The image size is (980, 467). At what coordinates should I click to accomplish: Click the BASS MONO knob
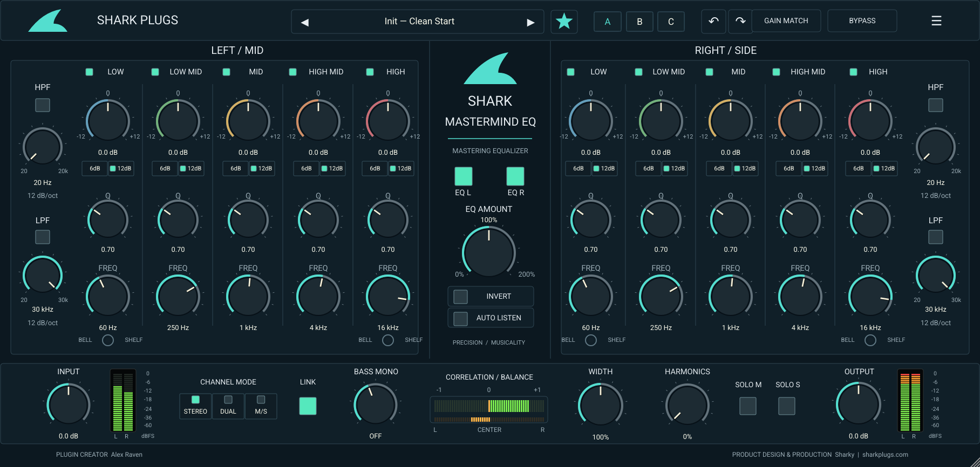coord(376,405)
